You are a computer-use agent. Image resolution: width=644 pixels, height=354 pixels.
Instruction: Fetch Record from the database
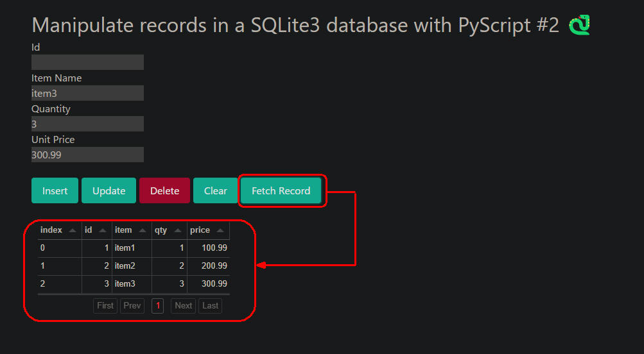click(x=281, y=190)
